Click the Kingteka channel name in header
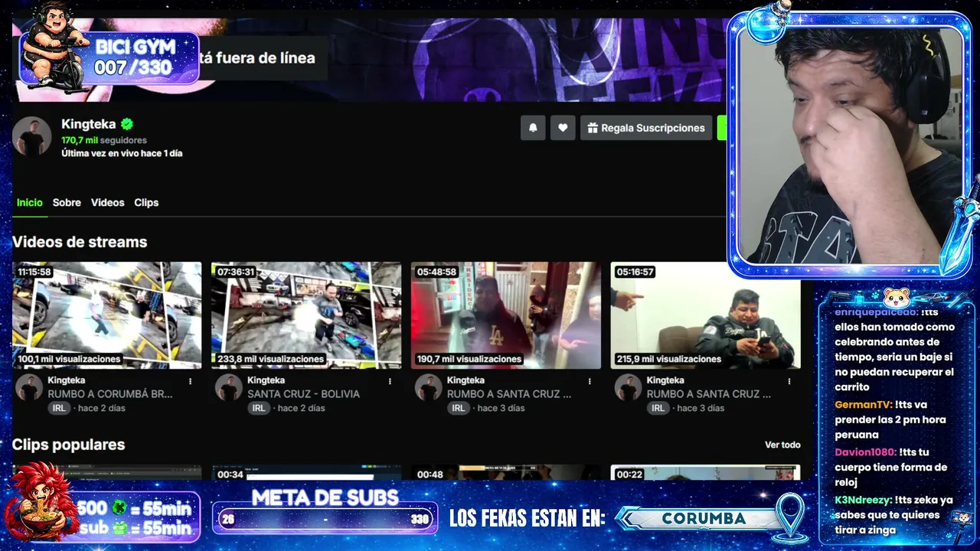The width and height of the screenshot is (980, 551). pos(89,124)
